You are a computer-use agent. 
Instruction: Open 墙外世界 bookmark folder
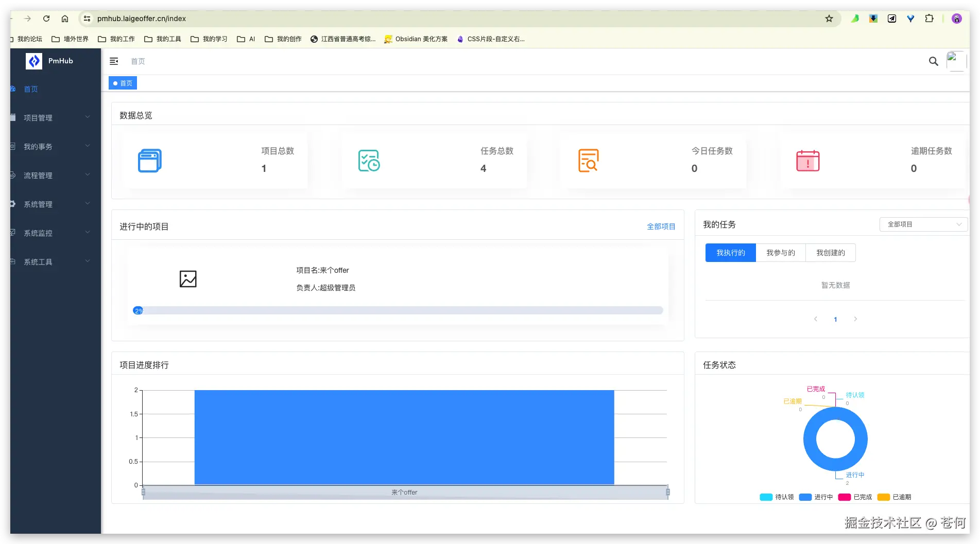pyautogui.click(x=70, y=39)
